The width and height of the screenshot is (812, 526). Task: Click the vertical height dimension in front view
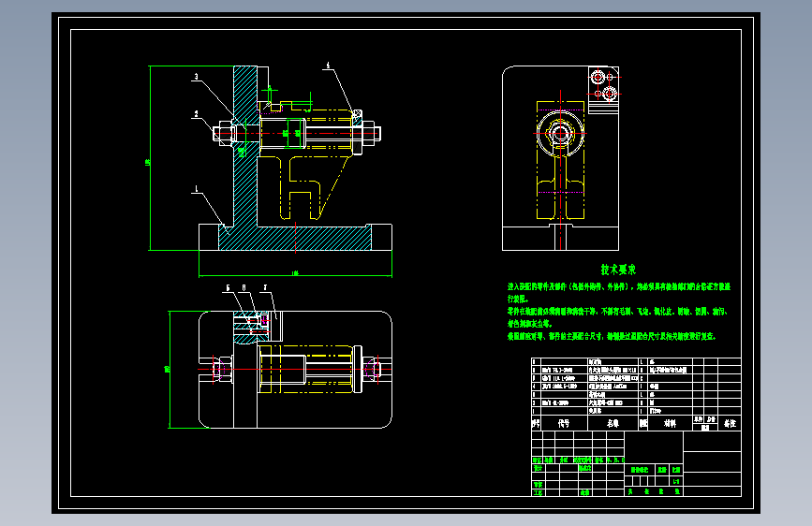tap(149, 162)
